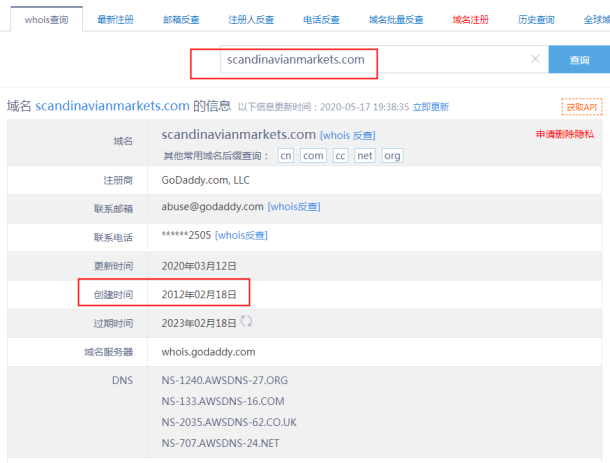Click the 联系电话 row label

coord(113,237)
